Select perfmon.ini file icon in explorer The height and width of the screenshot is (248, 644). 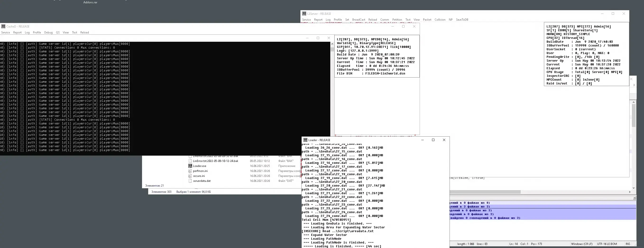click(190, 171)
